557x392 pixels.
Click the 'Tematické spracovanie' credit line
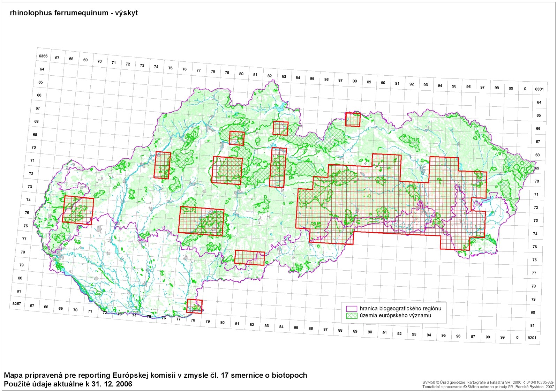[x=488, y=386]
